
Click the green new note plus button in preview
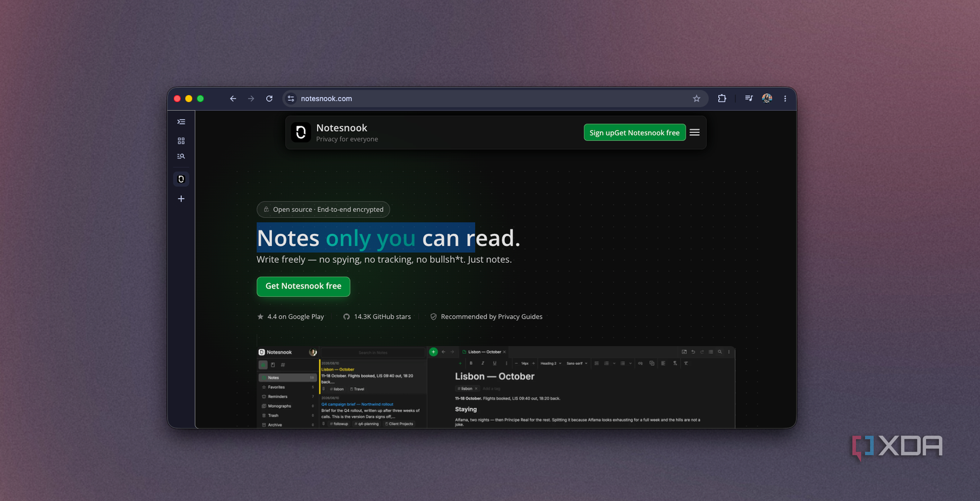point(434,352)
